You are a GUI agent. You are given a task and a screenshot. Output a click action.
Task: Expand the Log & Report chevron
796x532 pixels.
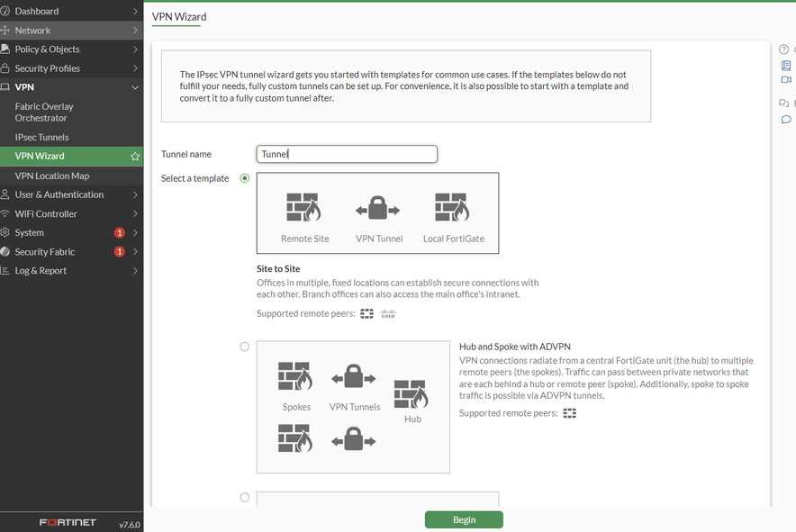[x=135, y=271]
